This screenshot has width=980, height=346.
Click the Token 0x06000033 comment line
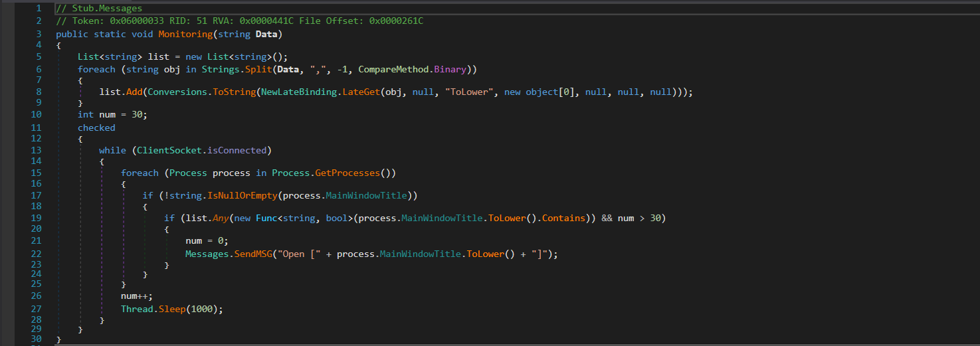(x=239, y=21)
